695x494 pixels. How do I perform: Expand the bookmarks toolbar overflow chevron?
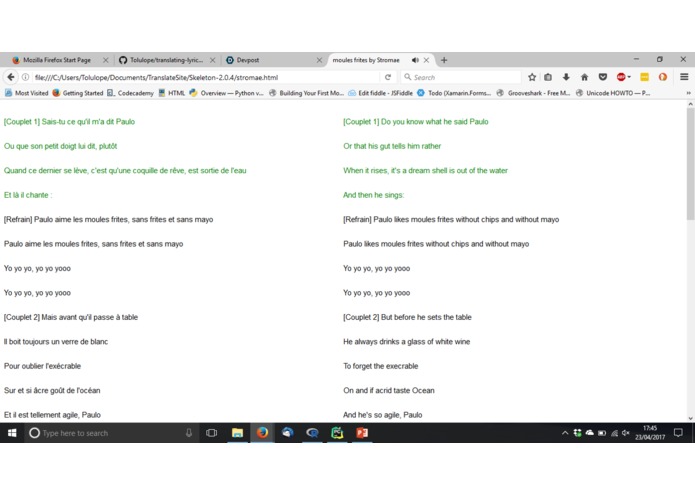688,93
